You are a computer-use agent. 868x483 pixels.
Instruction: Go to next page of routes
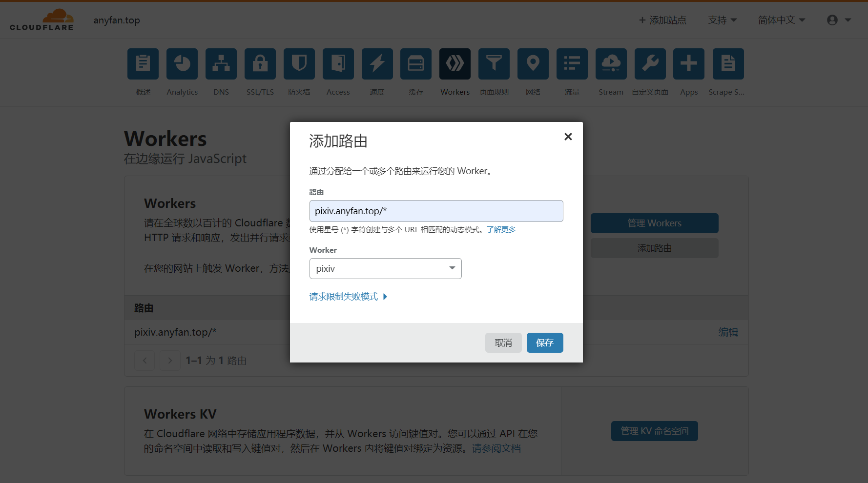pos(170,361)
